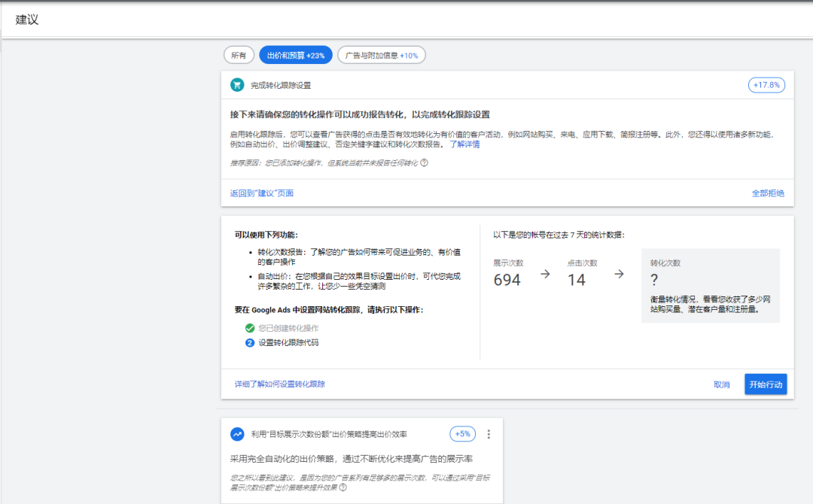813x504 pixels.
Task: Select the 所有 filter chip
Action: pyautogui.click(x=238, y=55)
